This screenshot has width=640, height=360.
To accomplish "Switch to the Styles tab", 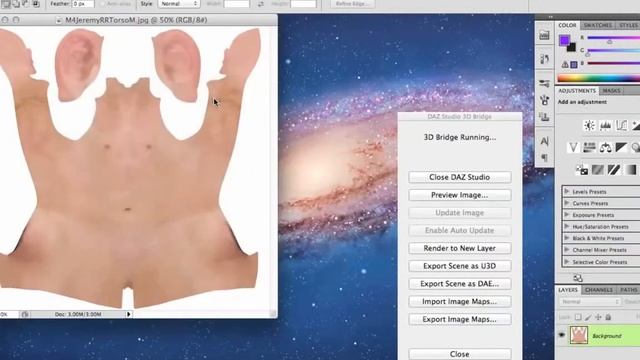I will 628,25.
